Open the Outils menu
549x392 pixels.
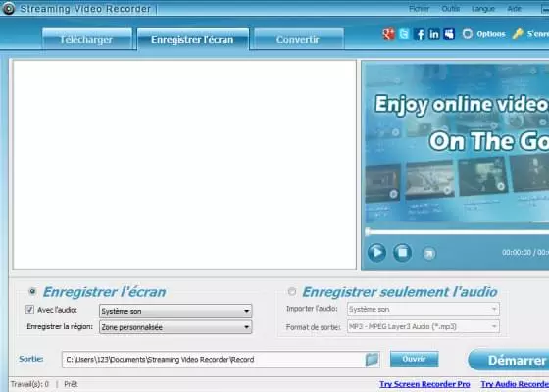[x=451, y=9]
